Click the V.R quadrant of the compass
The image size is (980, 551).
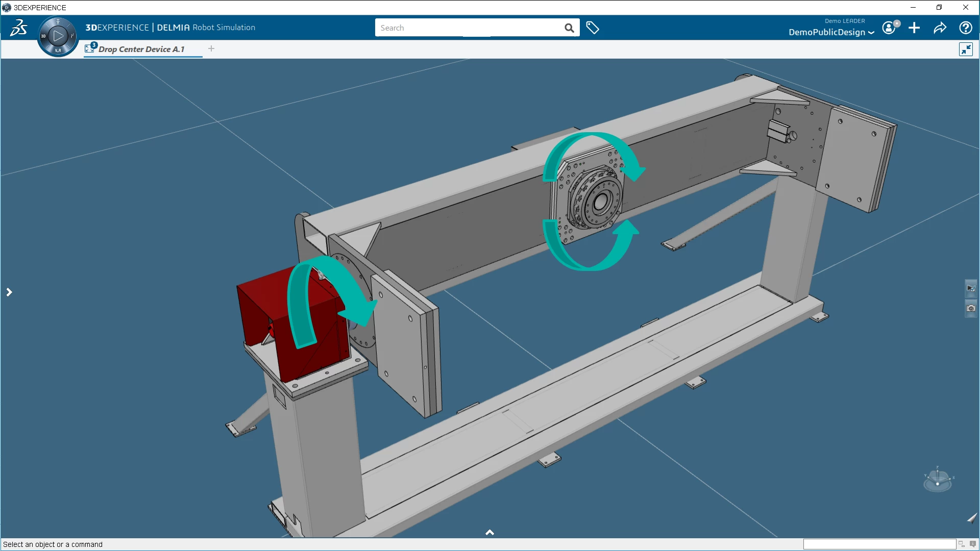pyautogui.click(x=58, y=50)
